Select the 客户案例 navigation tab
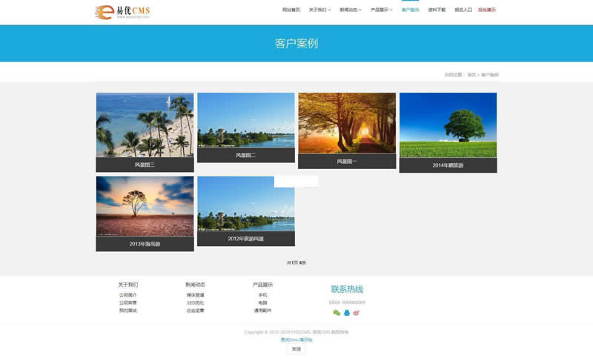This screenshot has height=364, width=593. (x=411, y=10)
